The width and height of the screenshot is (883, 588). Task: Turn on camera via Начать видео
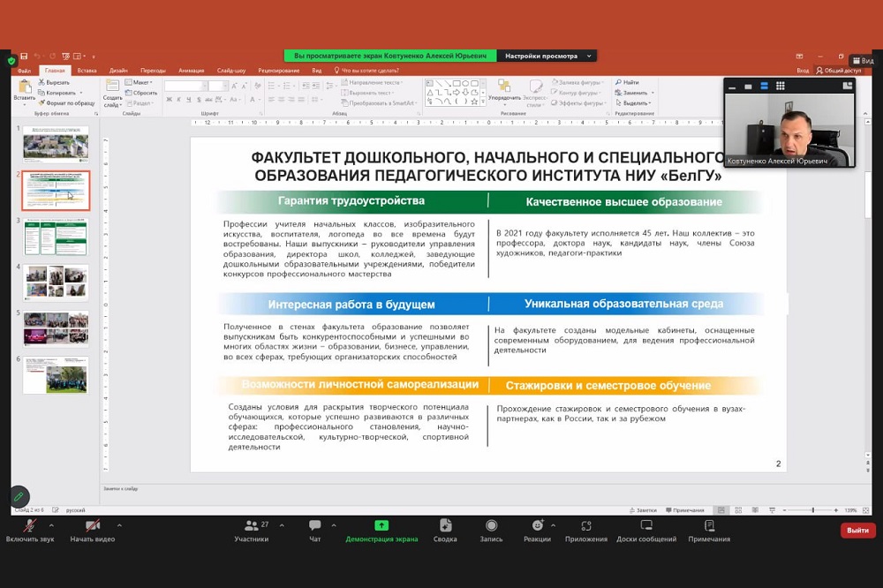pyautogui.click(x=93, y=531)
